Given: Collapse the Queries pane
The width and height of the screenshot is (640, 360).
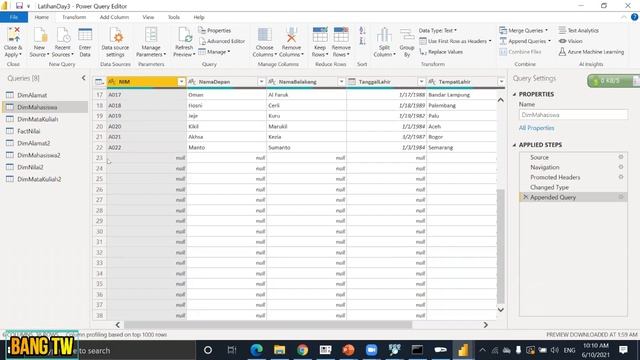Looking at the screenshot, I should click(x=84, y=78).
